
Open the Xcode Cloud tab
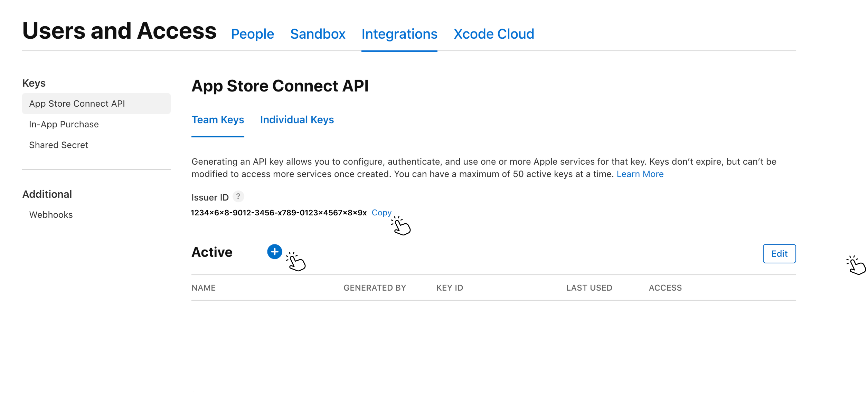(493, 34)
